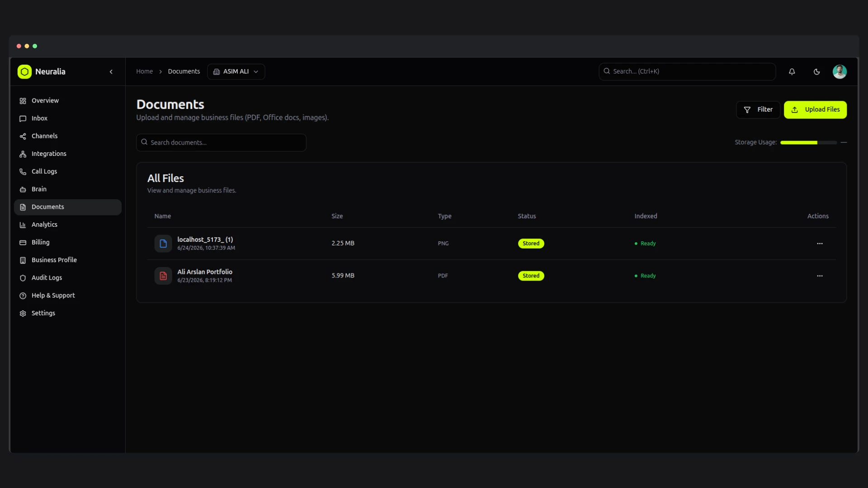Toggle dark mode moon icon
Image resolution: width=868 pixels, height=488 pixels.
[x=816, y=72]
